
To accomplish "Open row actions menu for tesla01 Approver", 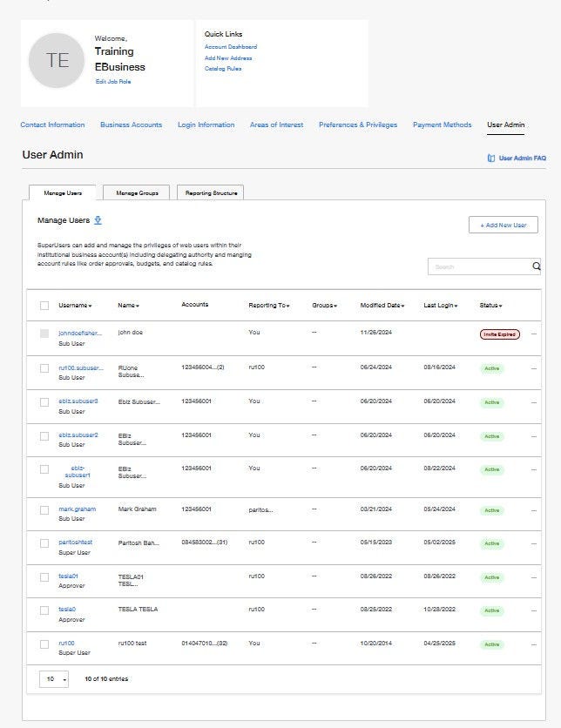I will coord(534,576).
